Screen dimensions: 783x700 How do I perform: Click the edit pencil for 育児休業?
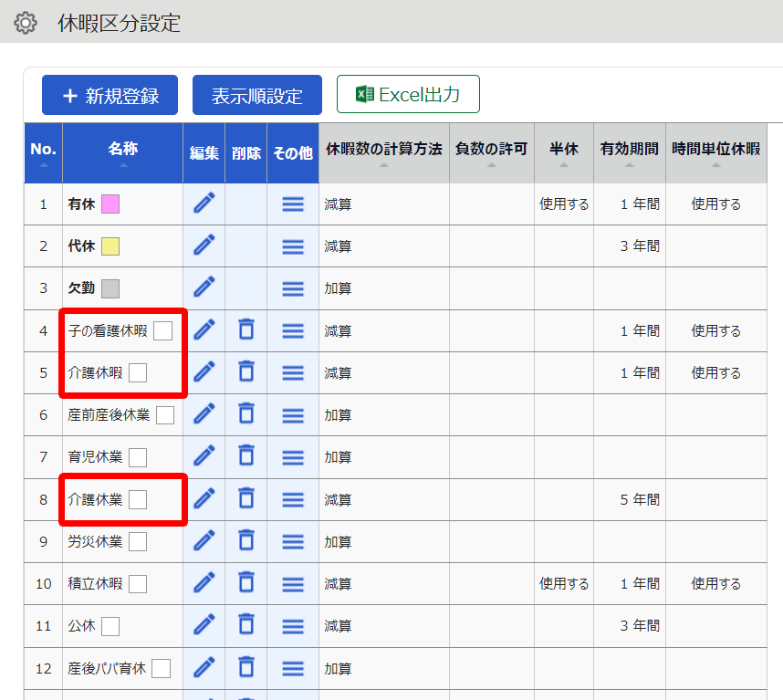pyautogui.click(x=204, y=457)
